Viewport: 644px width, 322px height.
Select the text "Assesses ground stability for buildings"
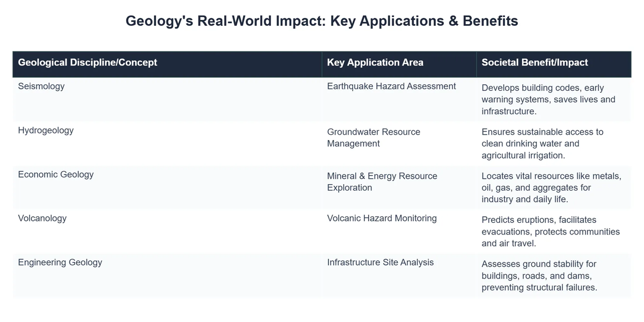[539, 270]
